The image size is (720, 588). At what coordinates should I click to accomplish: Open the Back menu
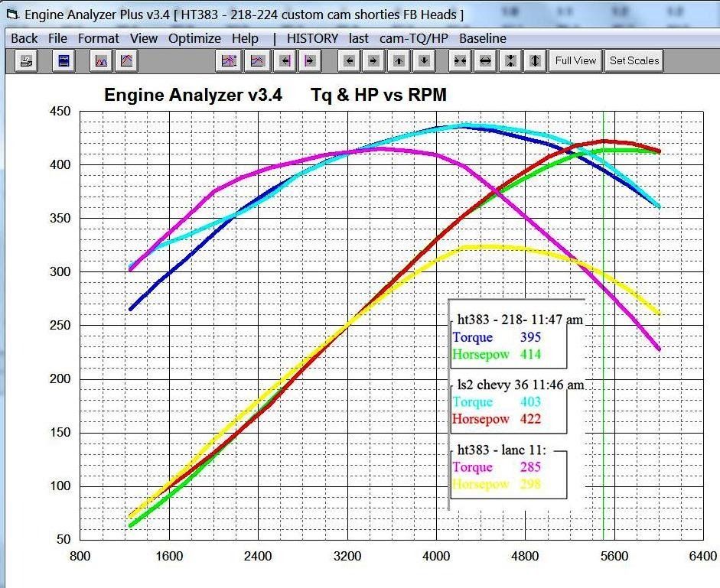(x=24, y=38)
